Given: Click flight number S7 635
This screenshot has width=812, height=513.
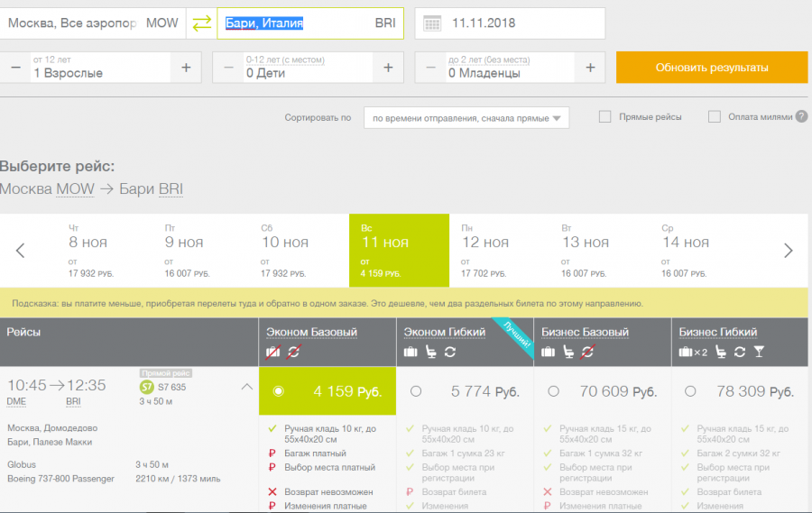Looking at the screenshot, I should point(172,387).
